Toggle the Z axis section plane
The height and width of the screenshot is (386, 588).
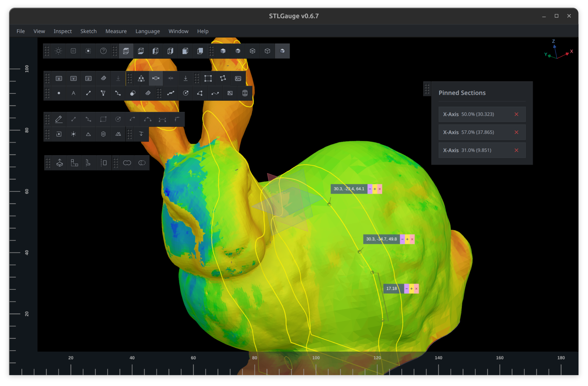tap(88, 78)
